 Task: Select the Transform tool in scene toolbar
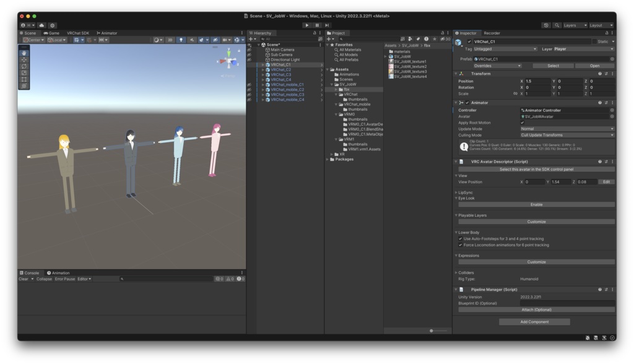[24, 86]
